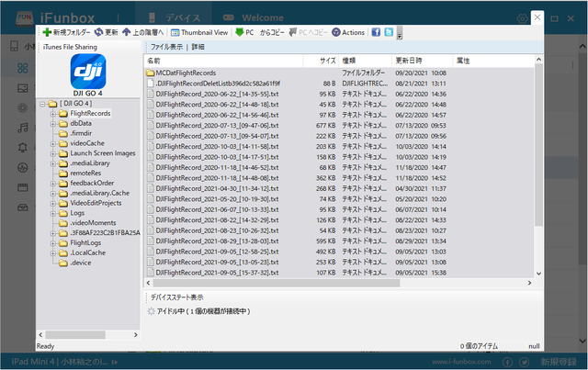Select the remoteRes folder in tree
Screen dimensions: 588x370
coord(85,174)
